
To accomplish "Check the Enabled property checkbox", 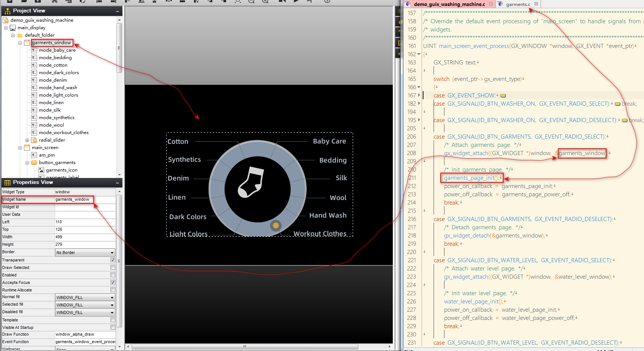I will (x=113, y=275).
